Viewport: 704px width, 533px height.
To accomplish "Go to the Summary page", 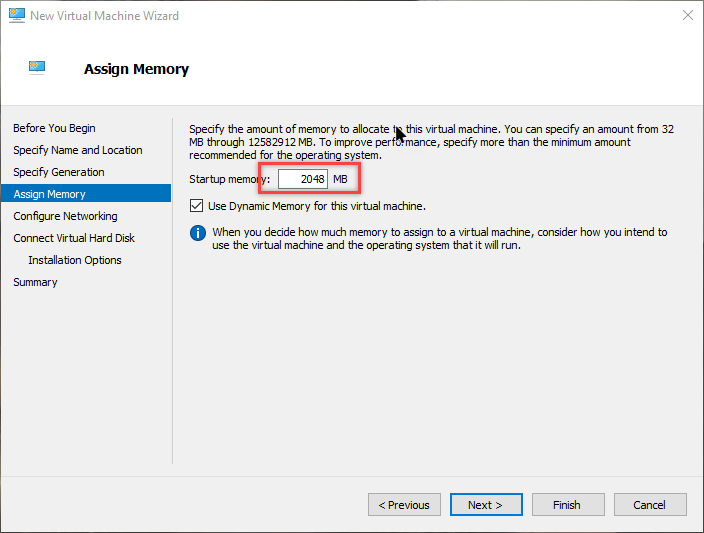I will [x=35, y=282].
